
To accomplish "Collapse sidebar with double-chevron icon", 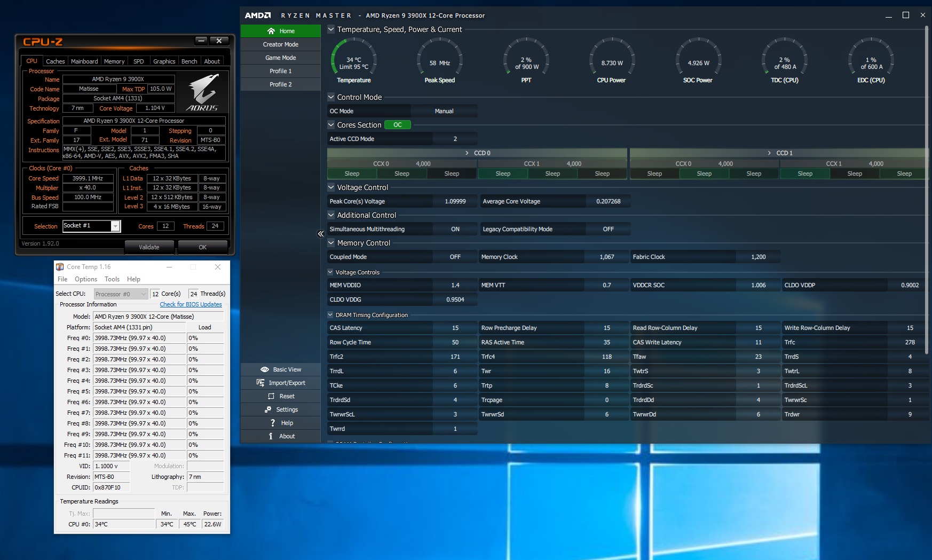I will pyautogui.click(x=321, y=234).
